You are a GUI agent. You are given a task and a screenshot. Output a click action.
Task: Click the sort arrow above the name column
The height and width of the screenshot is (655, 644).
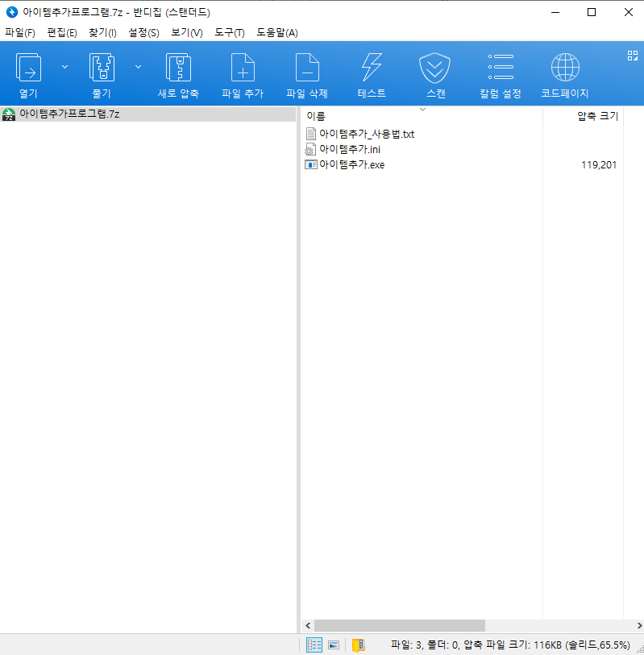[x=422, y=110]
